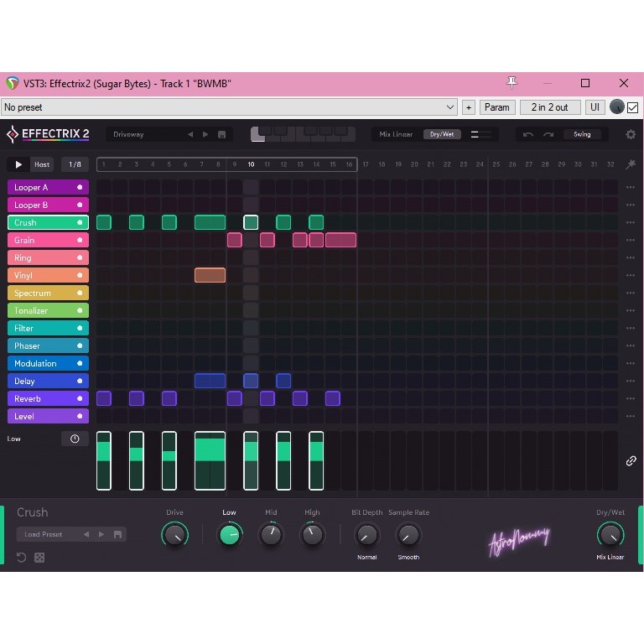
Task: Toggle the Dry/Wet mix mode button
Action: click(442, 134)
